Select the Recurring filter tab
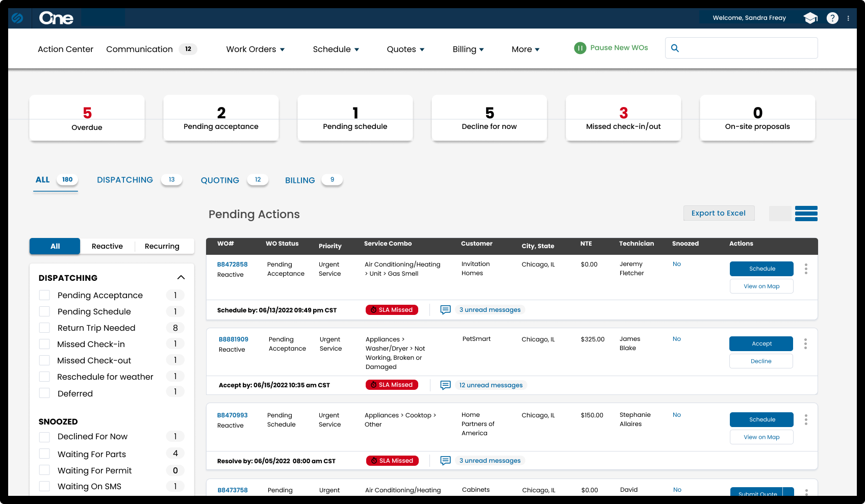The height and width of the screenshot is (504, 865). pos(162,246)
